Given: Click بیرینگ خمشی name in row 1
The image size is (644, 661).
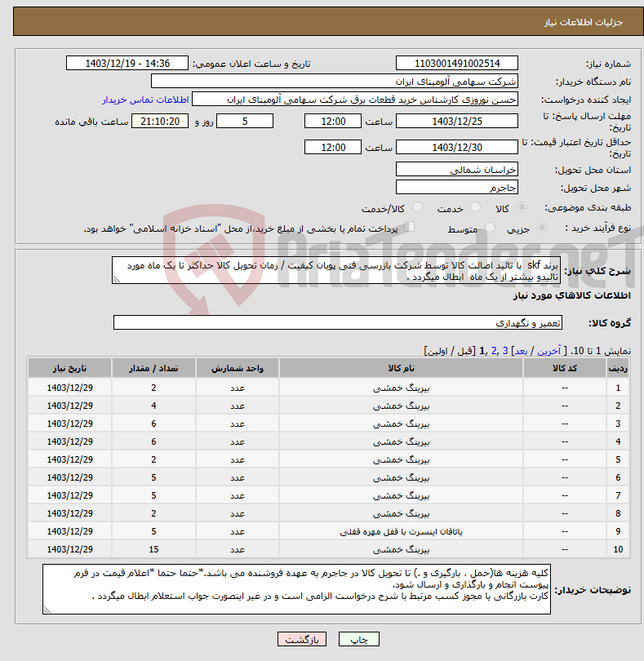Looking at the screenshot, I should (401, 388).
